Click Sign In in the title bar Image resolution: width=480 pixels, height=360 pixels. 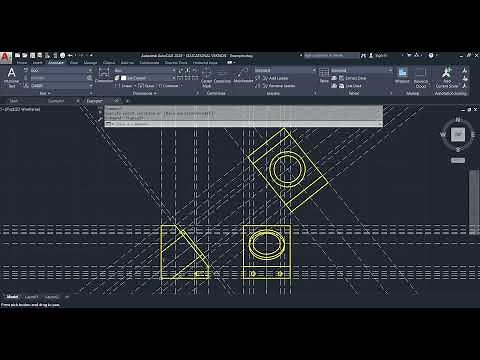pyautogui.click(x=381, y=55)
